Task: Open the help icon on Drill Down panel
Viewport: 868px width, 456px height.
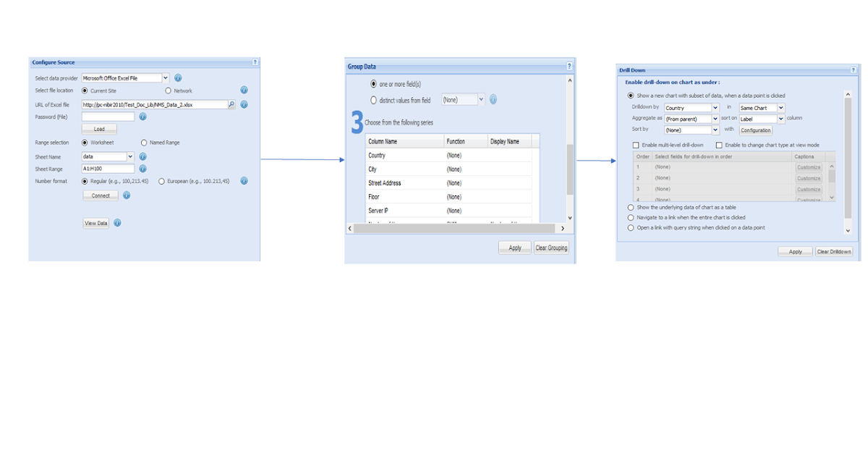Action: coord(852,69)
